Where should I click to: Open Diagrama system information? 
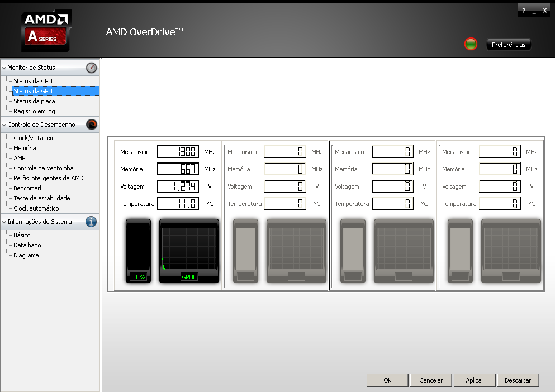pos(26,255)
